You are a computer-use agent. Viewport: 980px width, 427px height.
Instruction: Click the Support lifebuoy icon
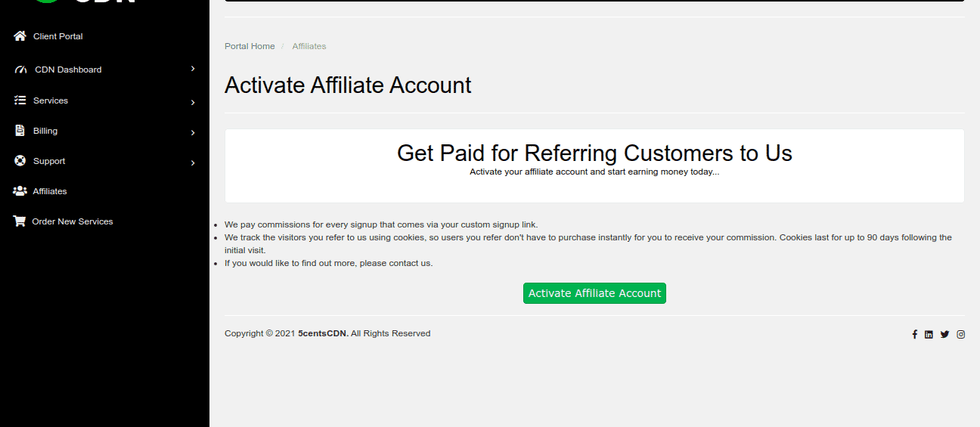pos(20,160)
